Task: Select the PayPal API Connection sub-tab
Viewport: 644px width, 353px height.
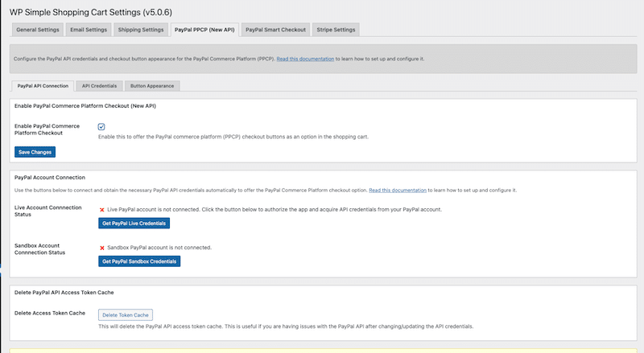Action: tap(43, 85)
